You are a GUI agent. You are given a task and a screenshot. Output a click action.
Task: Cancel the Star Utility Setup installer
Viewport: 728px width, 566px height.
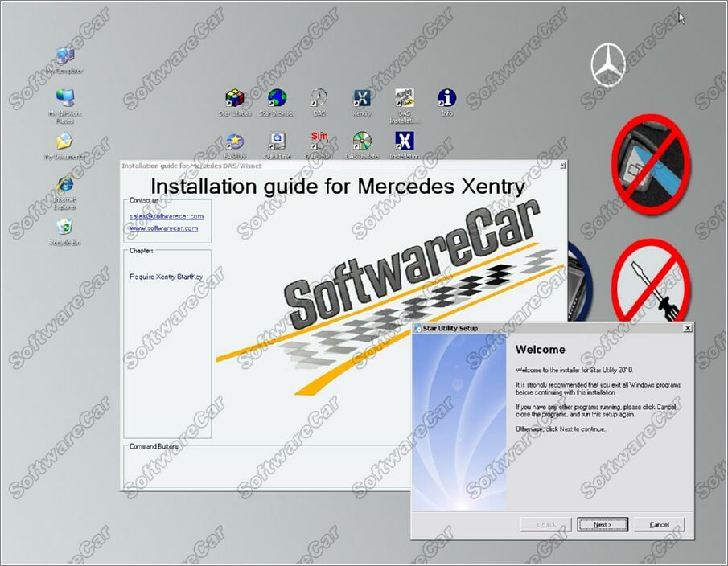659,524
